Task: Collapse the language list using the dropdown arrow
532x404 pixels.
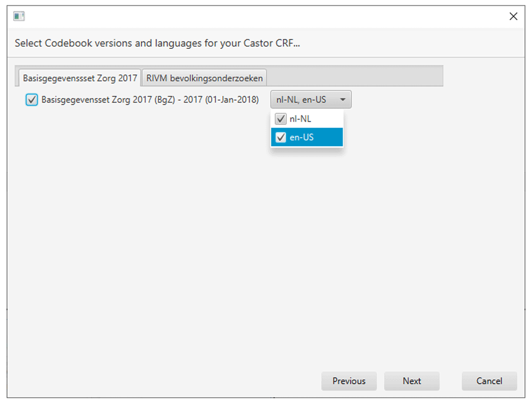Action: pos(343,99)
